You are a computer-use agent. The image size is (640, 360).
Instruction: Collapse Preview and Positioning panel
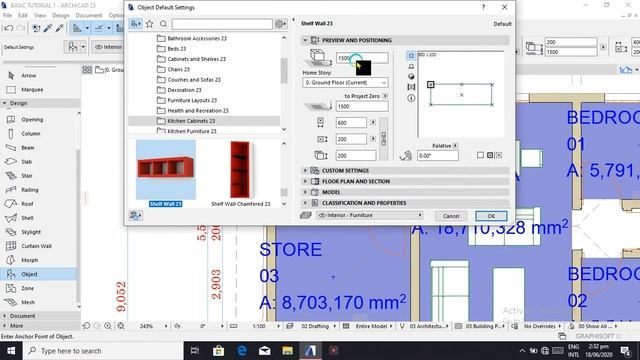(305, 40)
